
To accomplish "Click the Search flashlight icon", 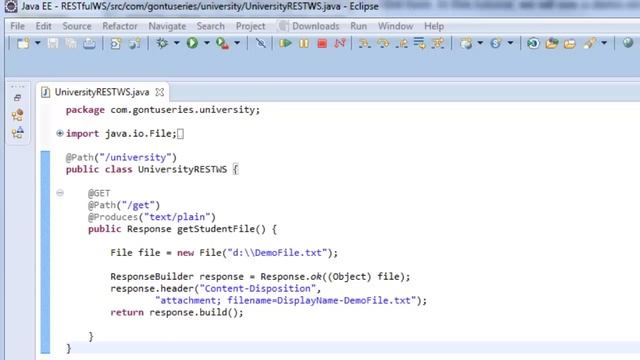I will click(x=589, y=43).
